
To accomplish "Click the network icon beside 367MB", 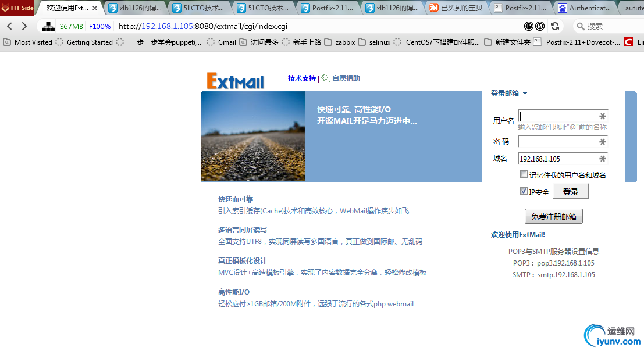I will (x=48, y=26).
